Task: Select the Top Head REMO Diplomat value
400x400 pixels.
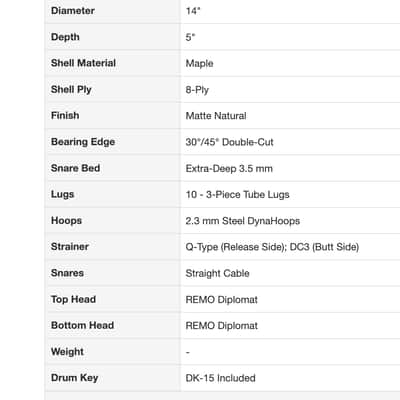Action: [x=222, y=299]
